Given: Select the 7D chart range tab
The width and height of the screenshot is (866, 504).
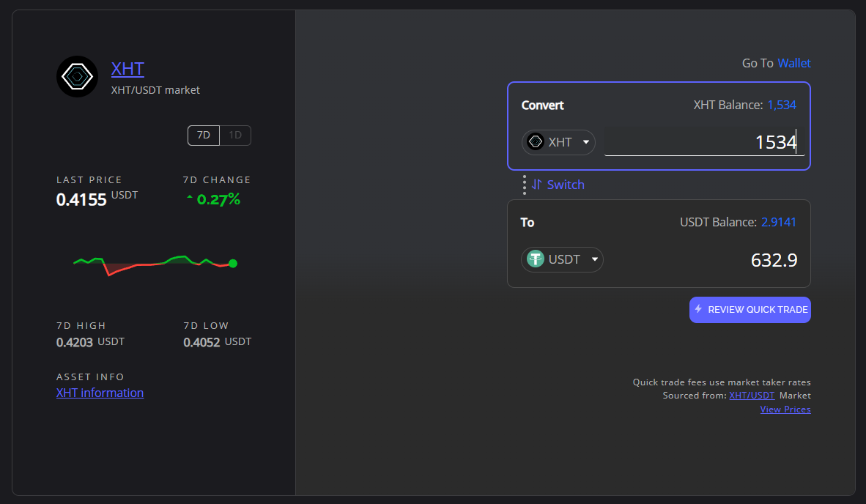Looking at the screenshot, I should tap(204, 136).
